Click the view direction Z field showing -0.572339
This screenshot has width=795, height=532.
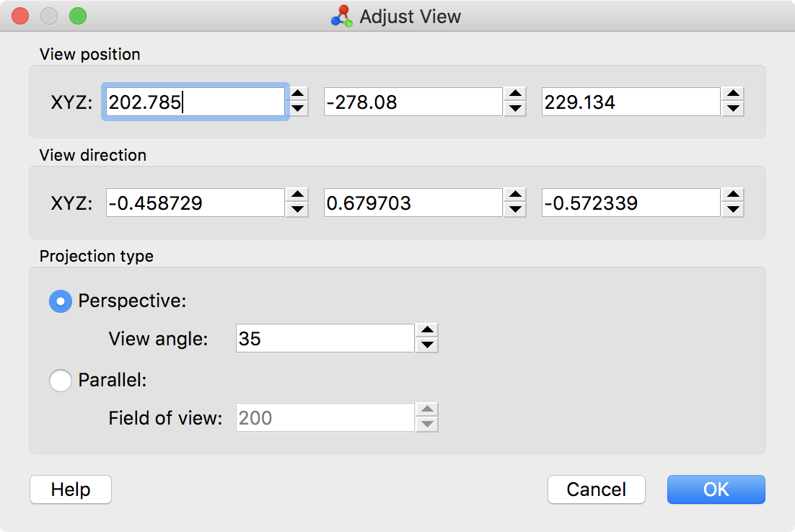pyautogui.click(x=631, y=203)
